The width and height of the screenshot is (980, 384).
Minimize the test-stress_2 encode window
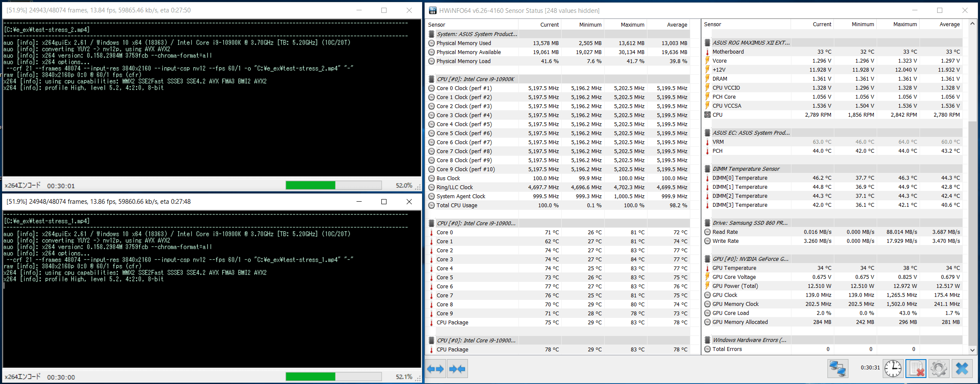coord(359,10)
